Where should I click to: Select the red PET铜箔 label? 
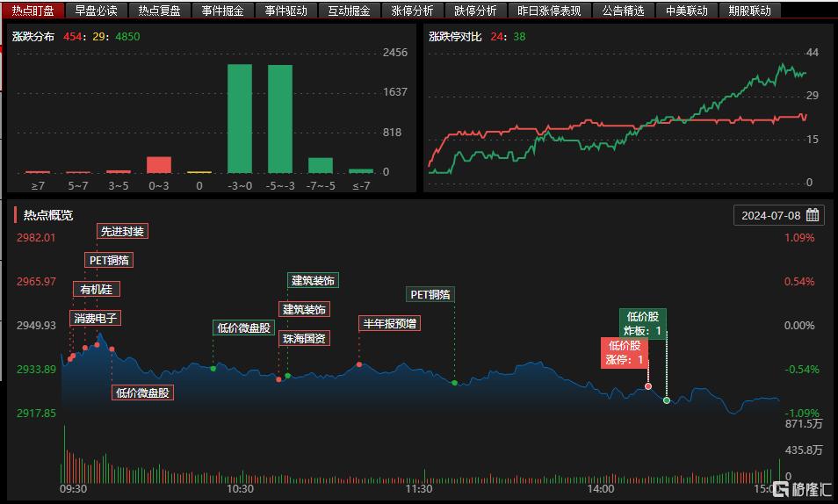click(x=109, y=260)
